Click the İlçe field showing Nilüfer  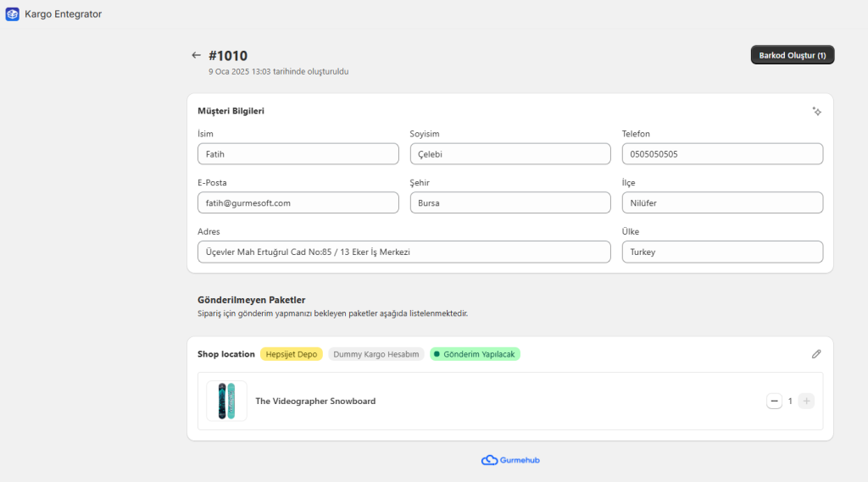tap(722, 203)
